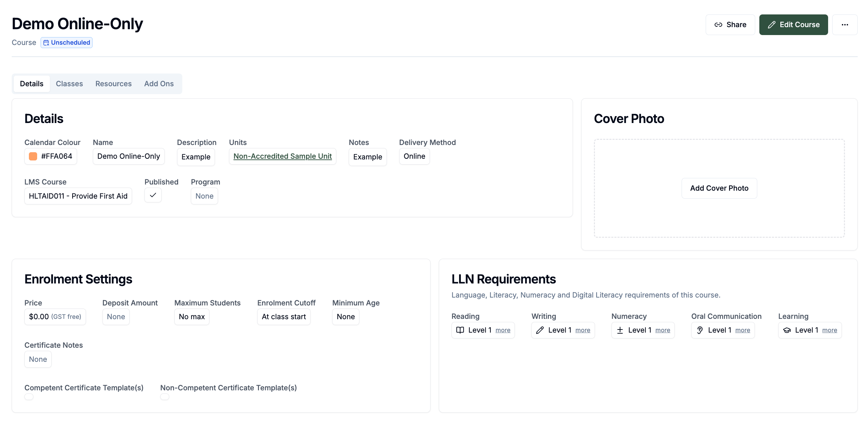Click the '#FFA064' colour code text
868x424 pixels.
pos(57,156)
